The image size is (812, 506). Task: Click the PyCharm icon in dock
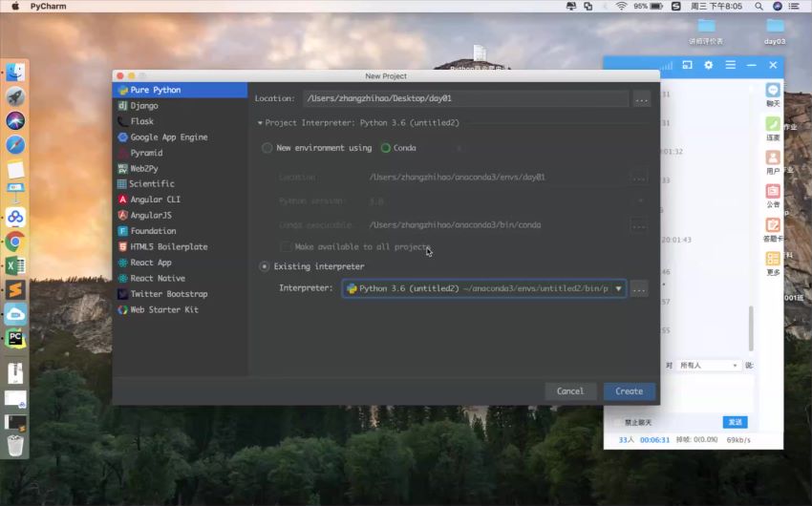[x=15, y=338]
